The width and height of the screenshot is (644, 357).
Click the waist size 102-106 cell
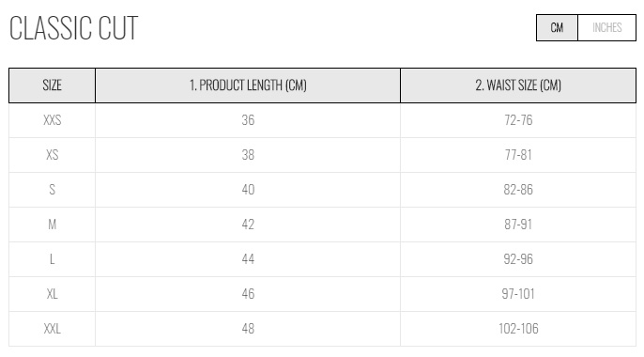click(x=518, y=329)
